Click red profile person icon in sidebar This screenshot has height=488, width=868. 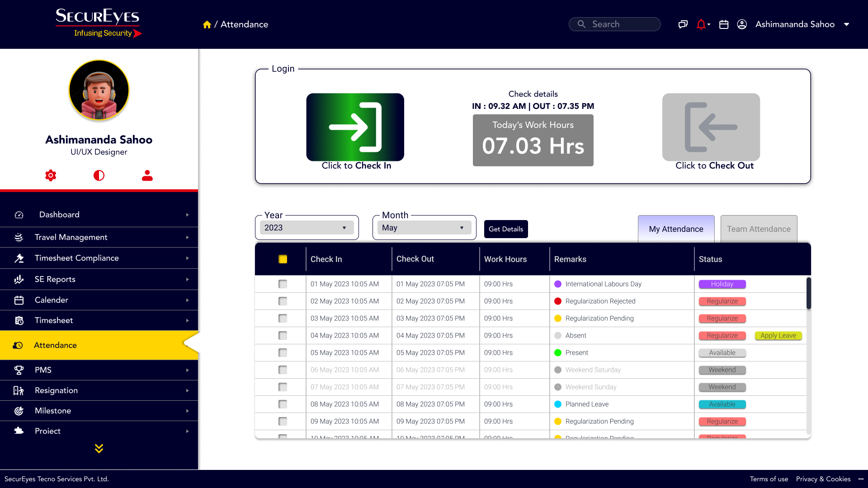[x=147, y=175]
